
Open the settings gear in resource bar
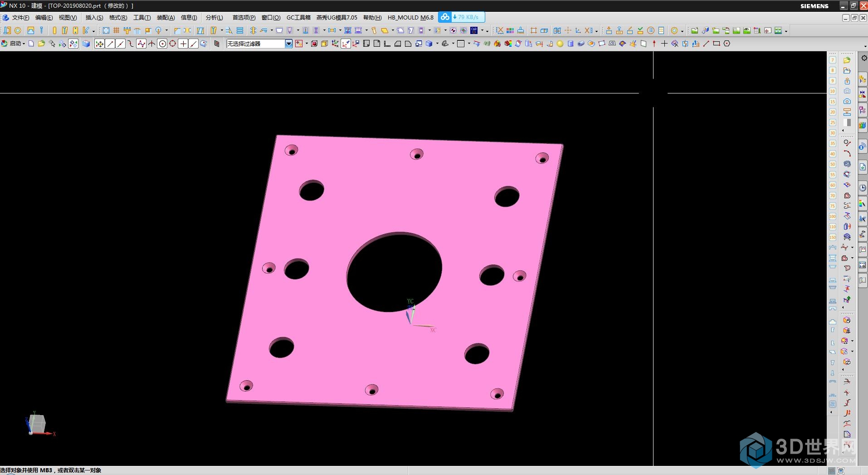[x=863, y=58]
